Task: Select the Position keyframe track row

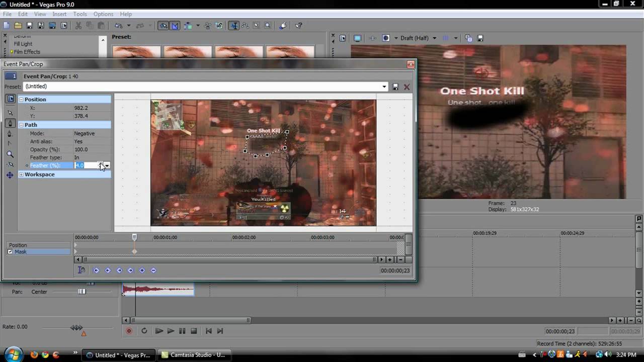Action: coord(38,245)
